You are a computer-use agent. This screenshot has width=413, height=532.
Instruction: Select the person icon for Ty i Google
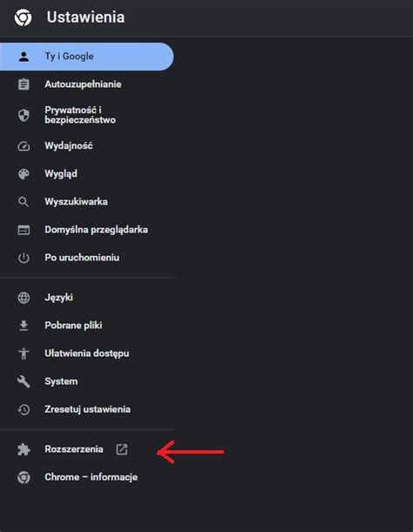tap(24, 57)
